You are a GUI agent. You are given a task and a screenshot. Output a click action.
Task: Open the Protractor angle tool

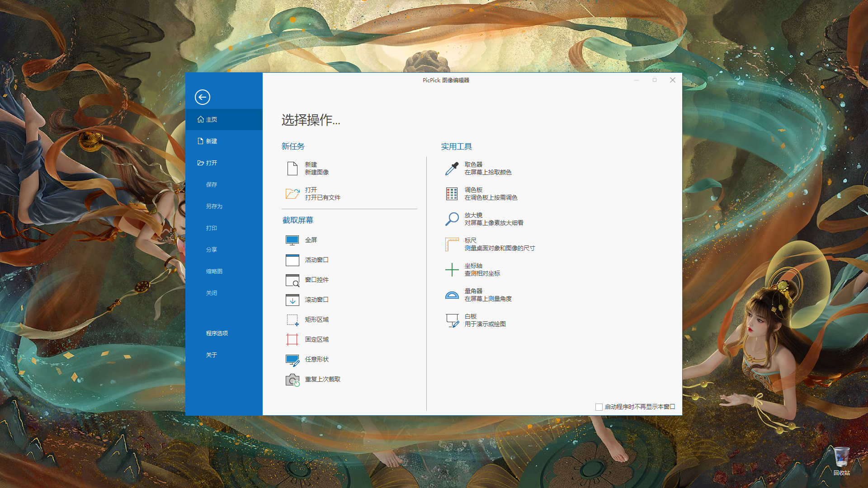(452, 295)
